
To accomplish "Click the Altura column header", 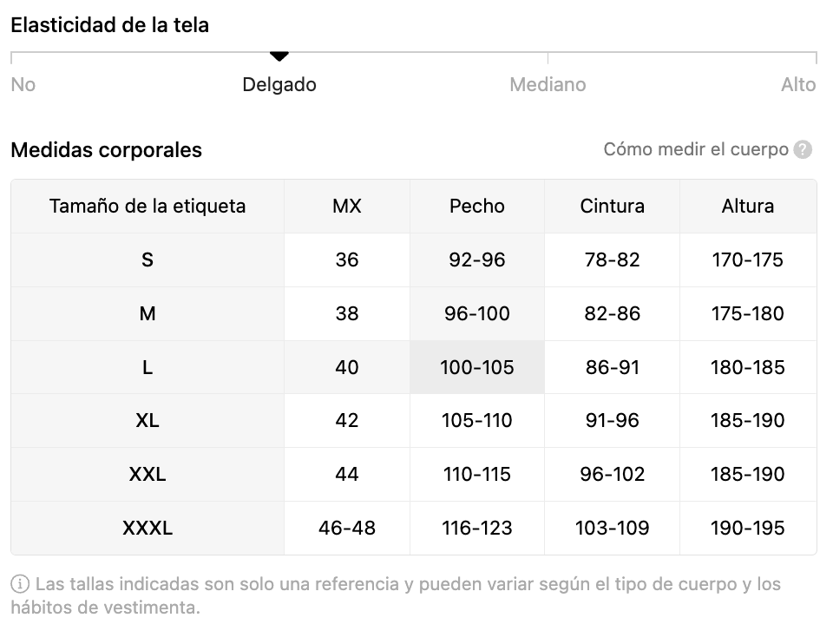I will [748, 207].
